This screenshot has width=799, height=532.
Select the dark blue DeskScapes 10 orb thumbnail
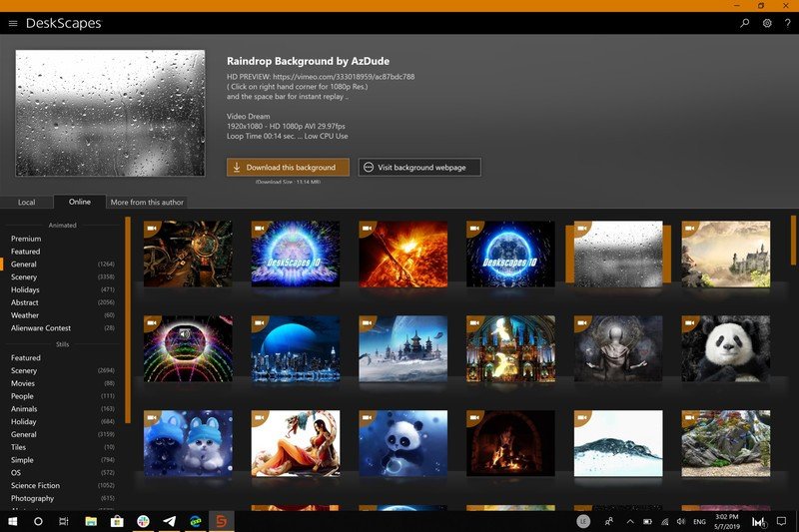[x=510, y=254]
